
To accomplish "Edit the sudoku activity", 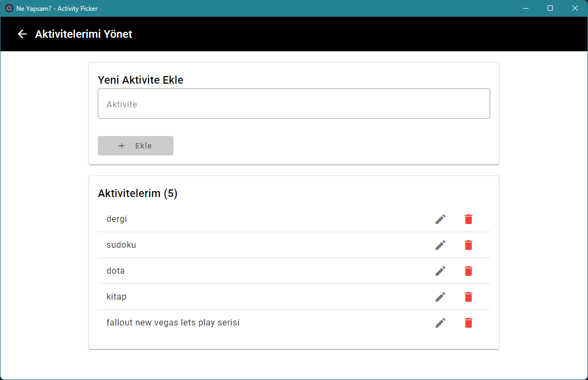I will [x=440, y=245].
